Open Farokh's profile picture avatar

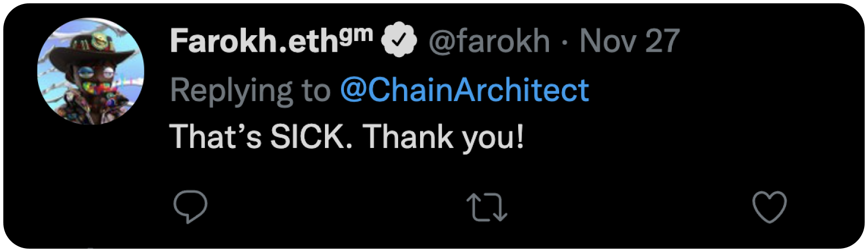[91, 71]
